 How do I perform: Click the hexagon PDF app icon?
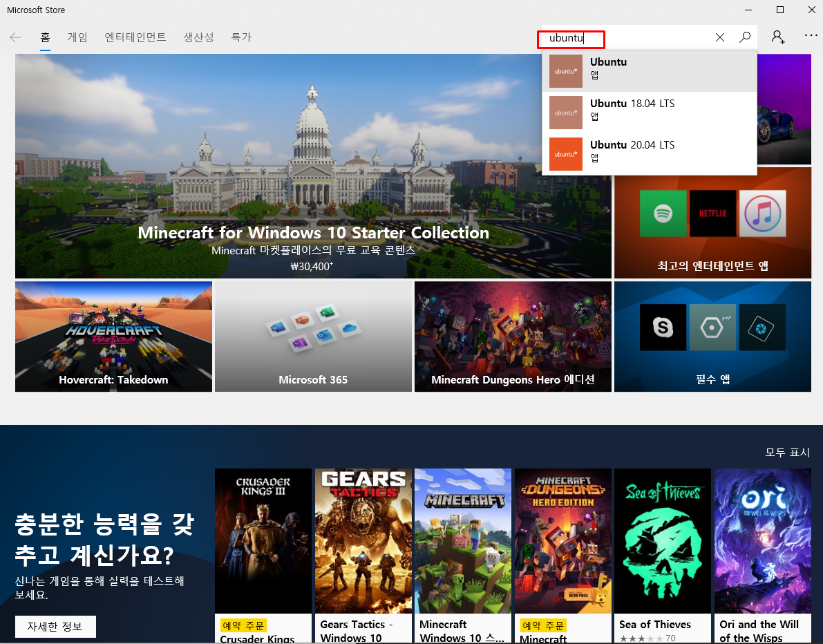click(x=712, y=328)
